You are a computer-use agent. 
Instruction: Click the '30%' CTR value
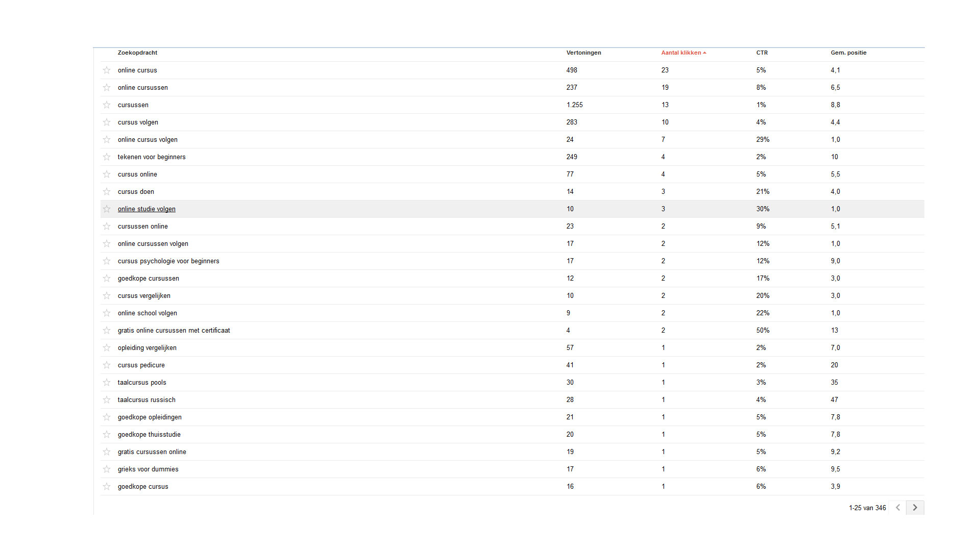point(763,209)
